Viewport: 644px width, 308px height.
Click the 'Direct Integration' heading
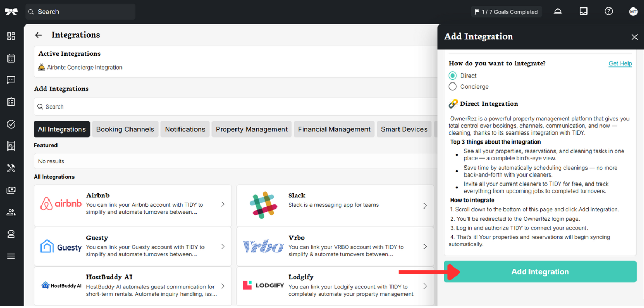click(489, 104)
